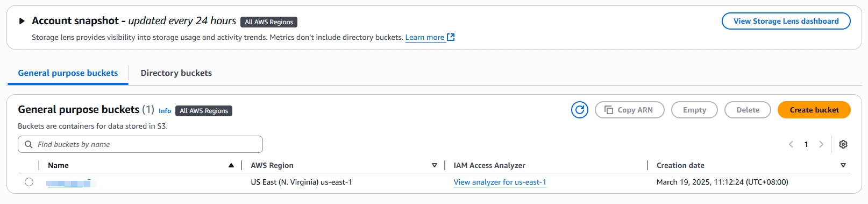Open the blurred bucket name link
The height and width of the screenshot is (204, 868).
71,183
